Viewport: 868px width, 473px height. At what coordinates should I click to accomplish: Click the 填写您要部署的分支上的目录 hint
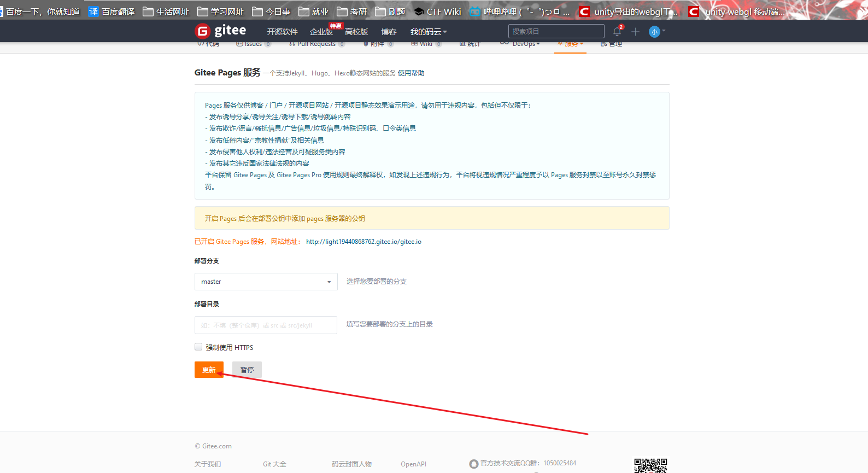389,324
